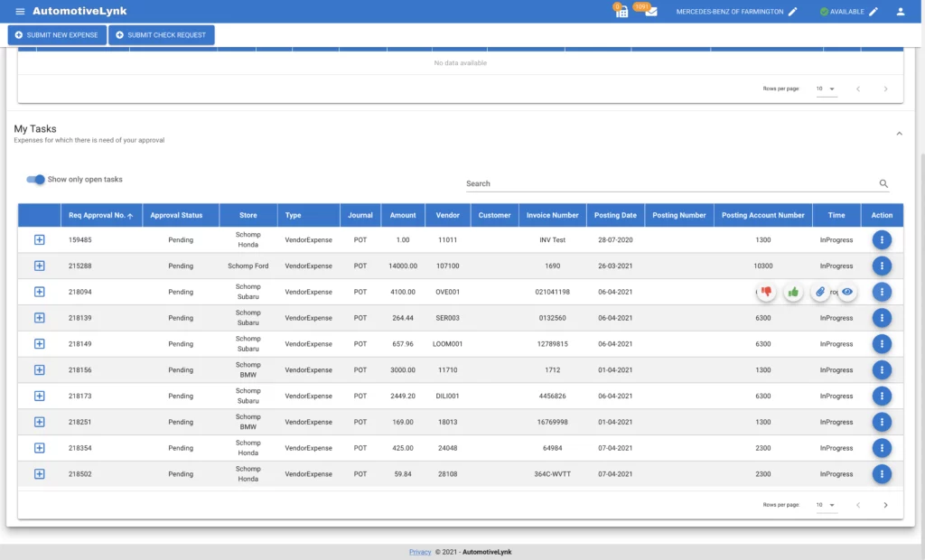The height and width of the screenshot is (560, 925).
Task: Go to next page of upper table
Action: pyautogui.click(x=885, y=89)
